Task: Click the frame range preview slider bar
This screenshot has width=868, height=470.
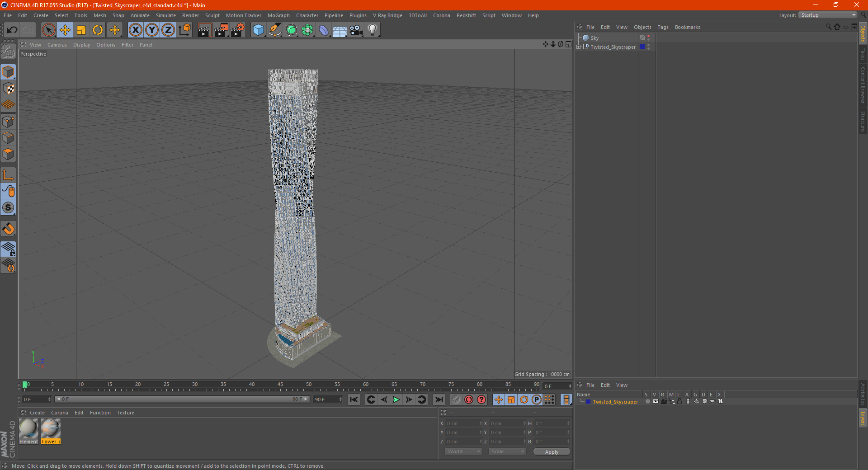Action: pos(182,399)
